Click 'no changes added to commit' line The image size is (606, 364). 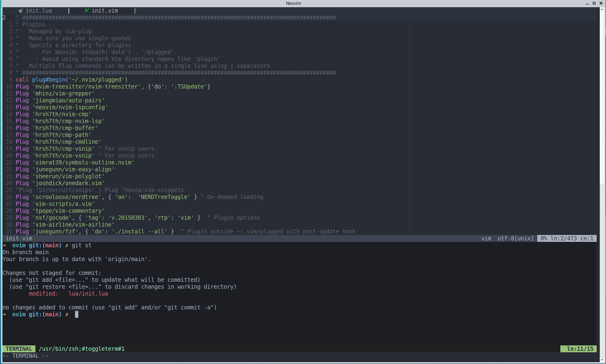(110, 307)
